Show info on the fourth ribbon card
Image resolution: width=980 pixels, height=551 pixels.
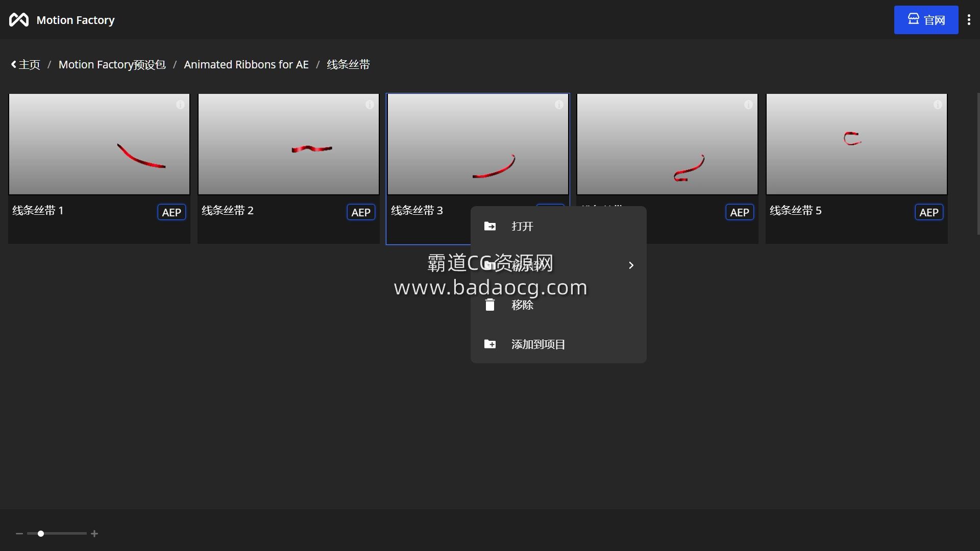pos(748,105)
